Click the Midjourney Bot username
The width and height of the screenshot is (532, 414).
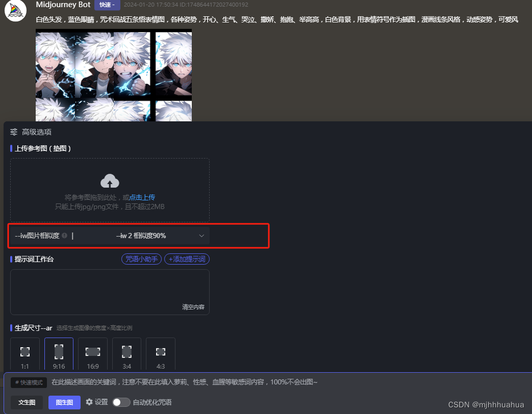point(63,5)
